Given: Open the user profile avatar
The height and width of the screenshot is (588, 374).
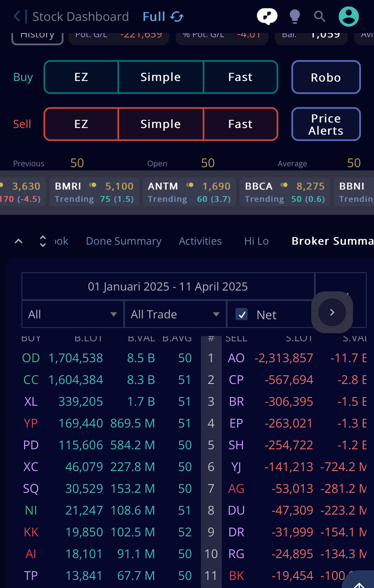Looking at the screenshot, I should coord(348,17).
